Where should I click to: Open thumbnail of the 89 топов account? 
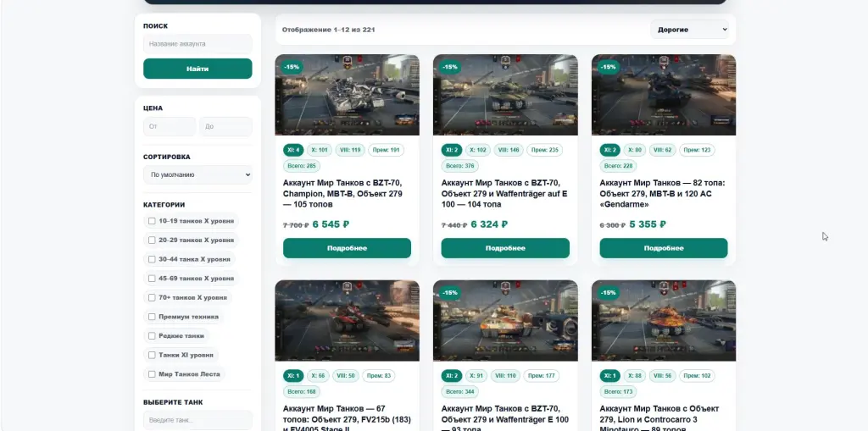[x=664, y=320]
